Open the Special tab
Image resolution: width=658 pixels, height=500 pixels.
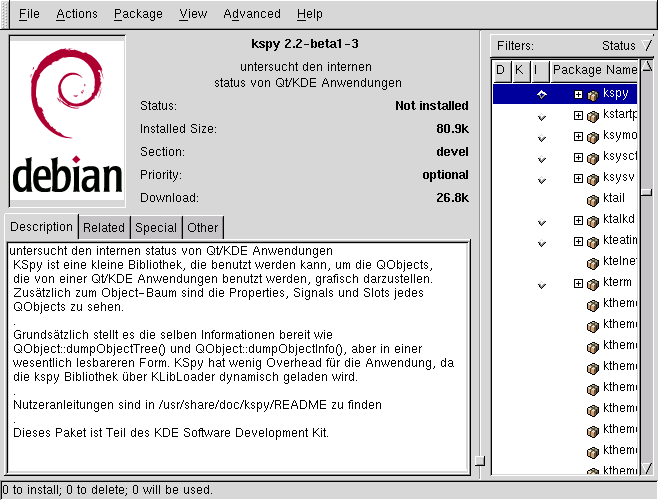pos(156,227)
